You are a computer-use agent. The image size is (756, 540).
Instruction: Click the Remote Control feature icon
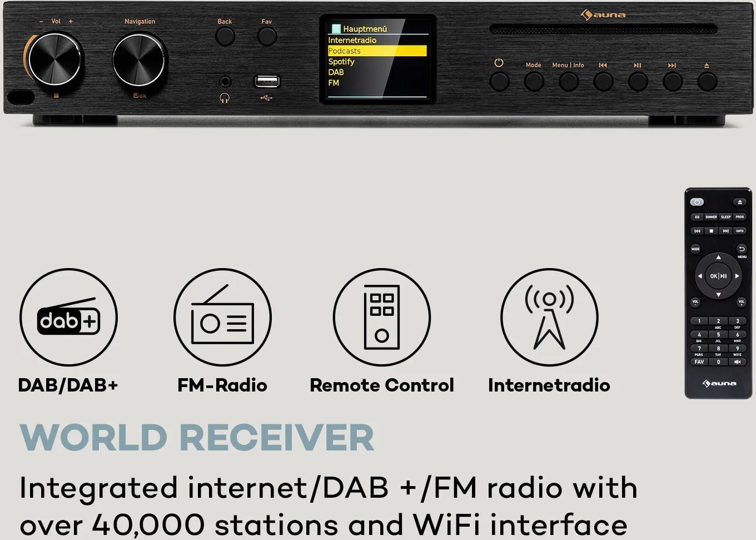click(x=382, y=317)
